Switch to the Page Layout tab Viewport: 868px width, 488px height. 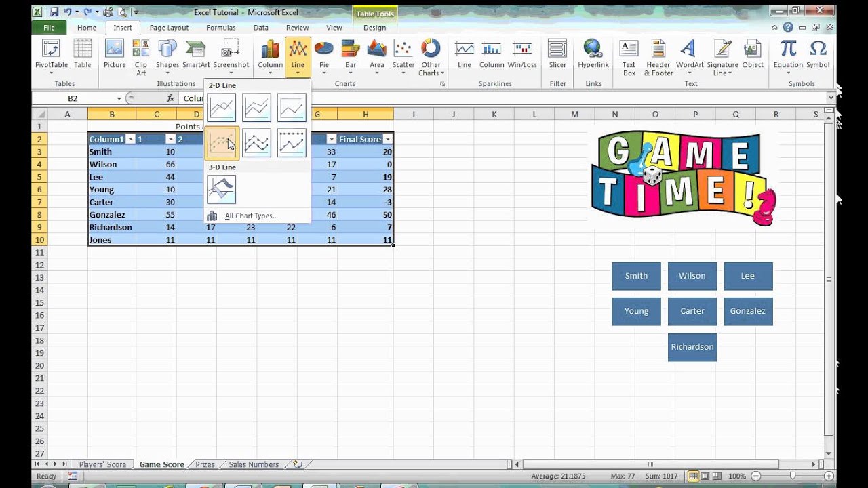click(169, 28)
